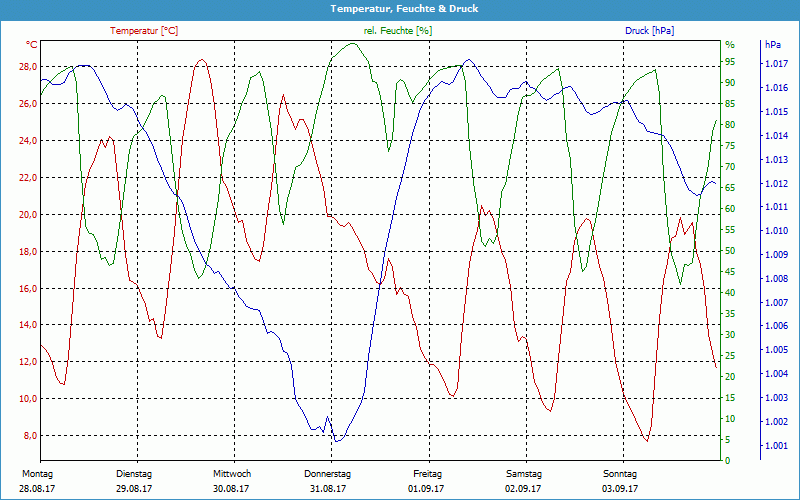This screenshot has height=500, width=800.
Task: Click the '95' humidity axis value
Action: click(730, 62)
